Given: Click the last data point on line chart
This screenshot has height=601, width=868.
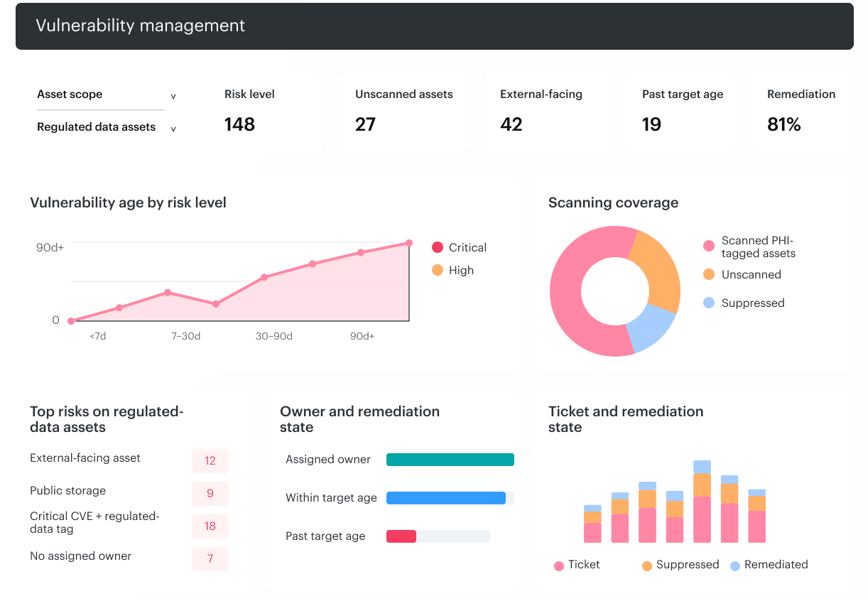Looking at the screenshot, I should coord(409,243).
